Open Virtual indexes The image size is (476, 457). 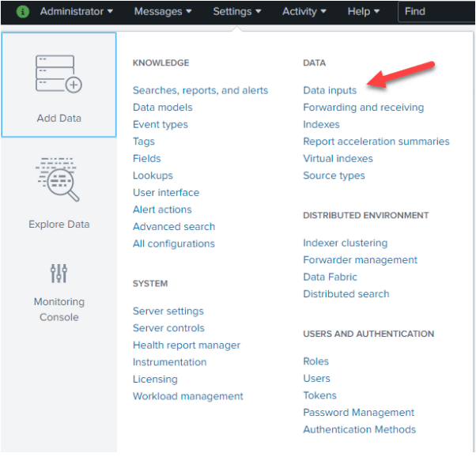click(338, 158)
